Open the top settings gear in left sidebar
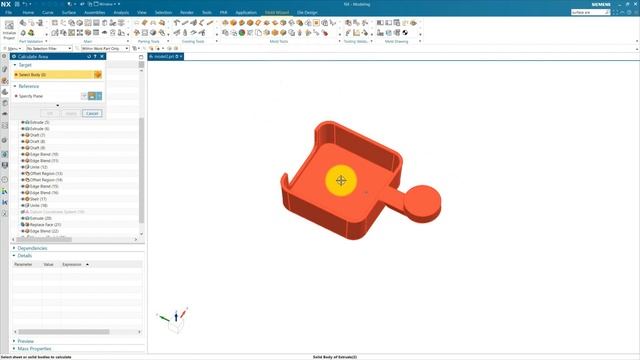This screenshot has width=640, height=360. 4,56
